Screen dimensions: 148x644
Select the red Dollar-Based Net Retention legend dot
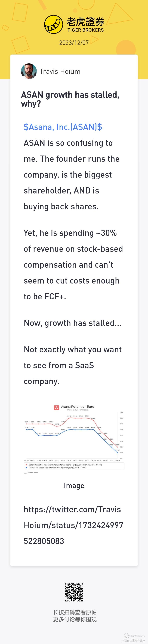click(x=26, y=465)
